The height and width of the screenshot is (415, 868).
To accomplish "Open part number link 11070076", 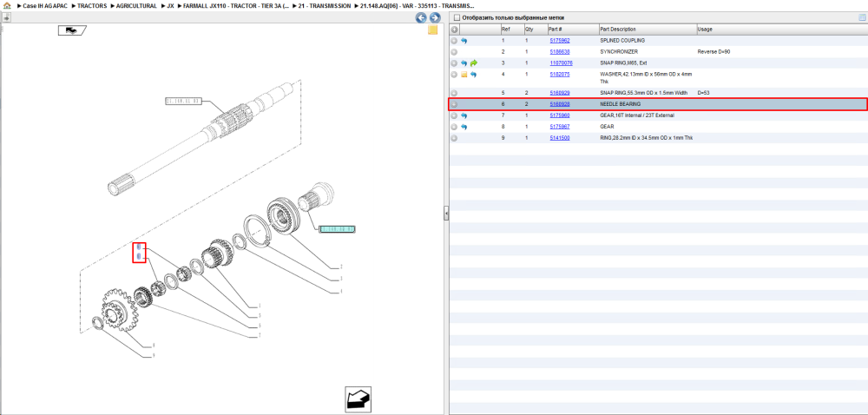I will (561, 63).
